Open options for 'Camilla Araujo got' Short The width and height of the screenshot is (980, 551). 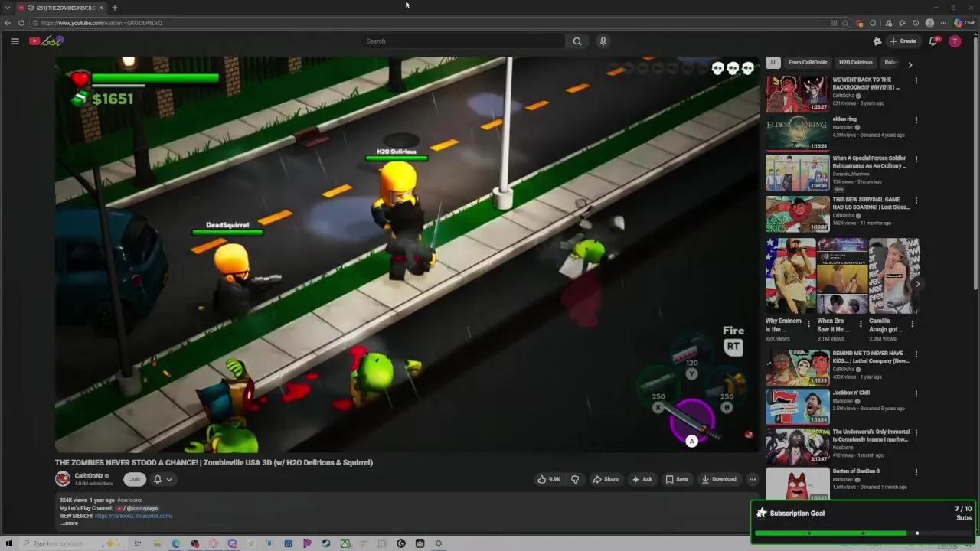tap(912, 324)
